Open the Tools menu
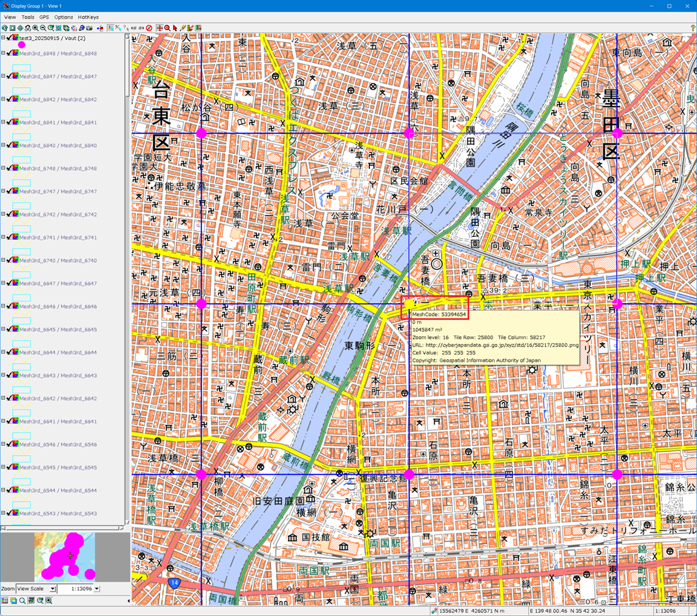 tap(28, 17)
